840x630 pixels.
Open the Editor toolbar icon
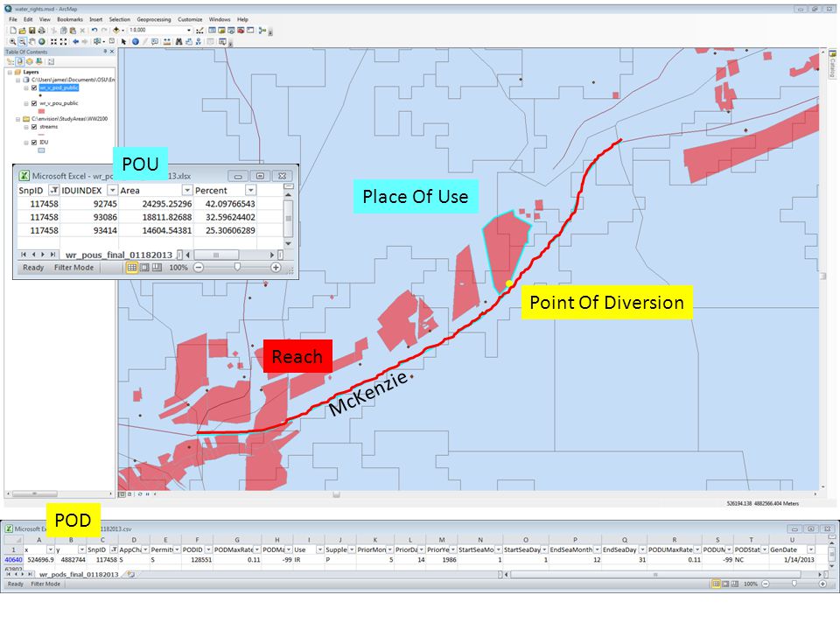point(199,31)
